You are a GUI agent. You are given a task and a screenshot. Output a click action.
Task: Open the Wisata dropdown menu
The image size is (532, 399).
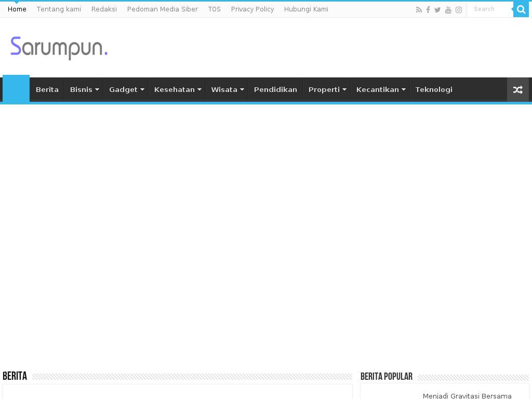(227, 89)
